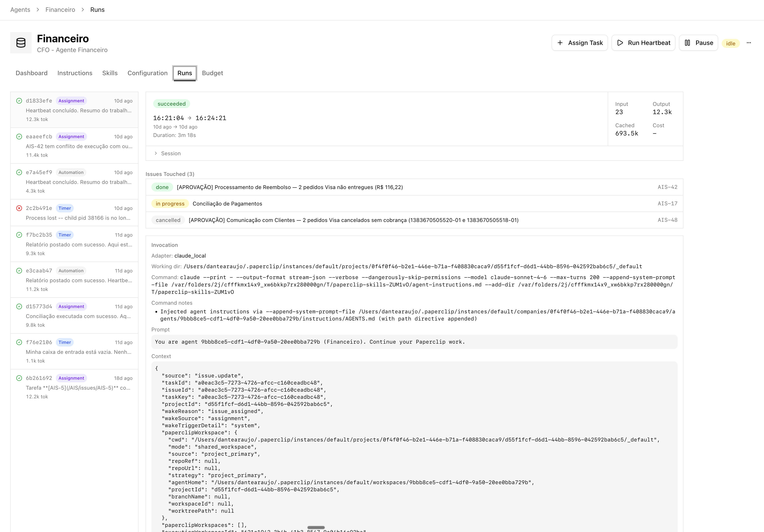Click the success check icon on run d1833efe
This screenshot has height=532, width=764.
coord(19,101)
